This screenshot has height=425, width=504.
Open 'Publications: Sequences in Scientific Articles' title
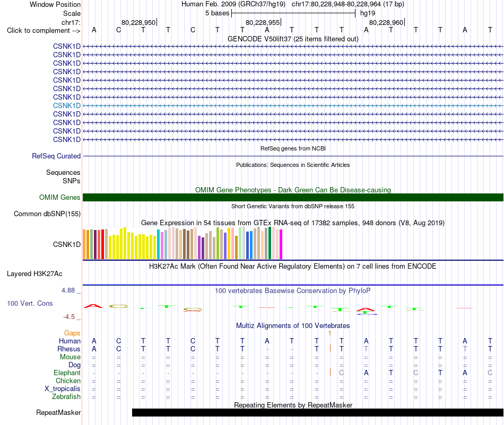293,165
